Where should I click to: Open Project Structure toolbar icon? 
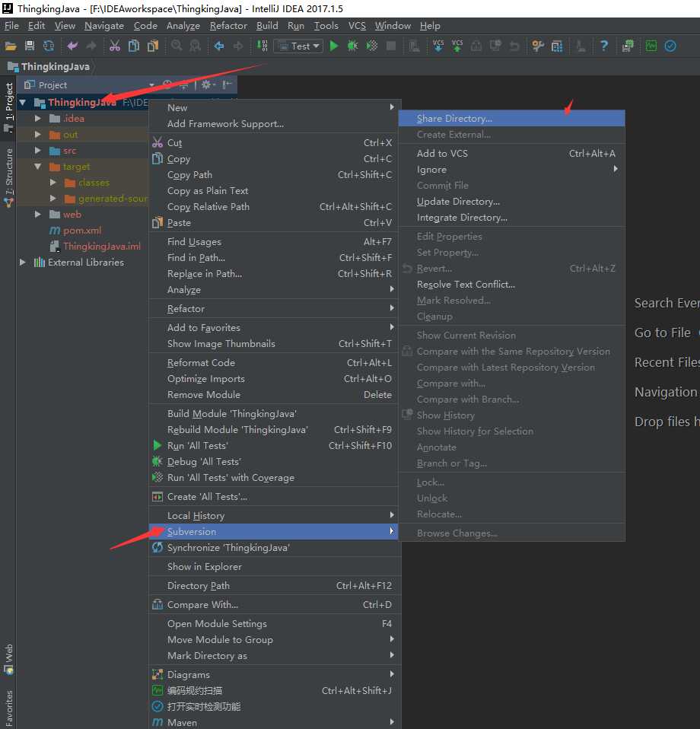click(x=557, y=46)
